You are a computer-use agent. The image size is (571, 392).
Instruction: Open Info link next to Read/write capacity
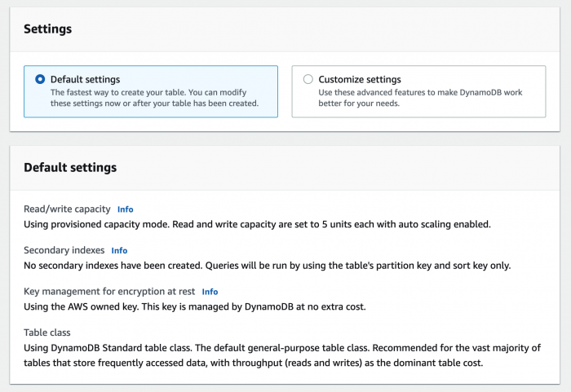125,209
